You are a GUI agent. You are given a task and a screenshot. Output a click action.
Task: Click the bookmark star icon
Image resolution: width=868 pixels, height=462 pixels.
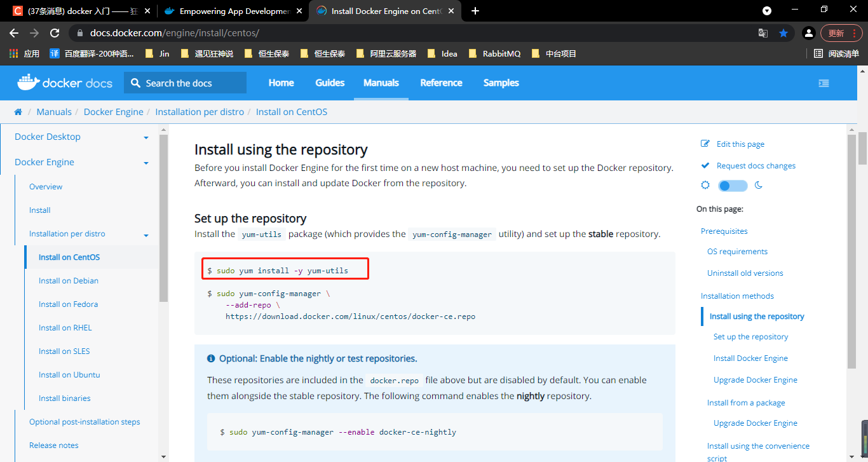click(783, 33)
